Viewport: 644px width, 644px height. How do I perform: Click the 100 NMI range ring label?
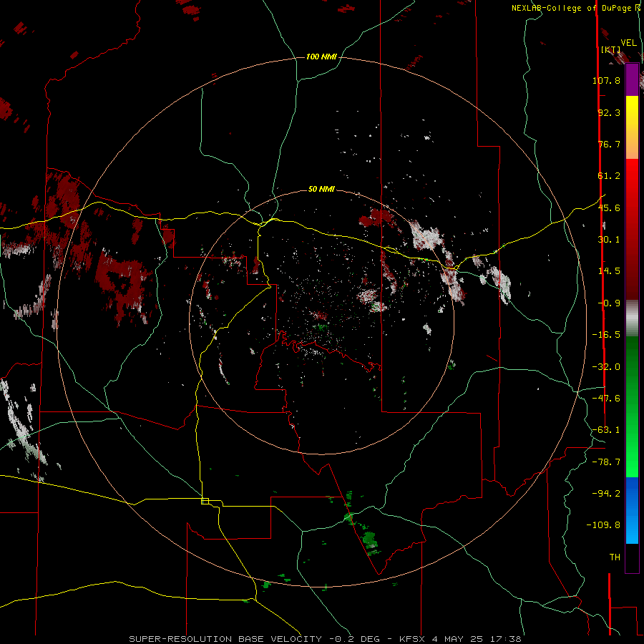click(321, 57)
